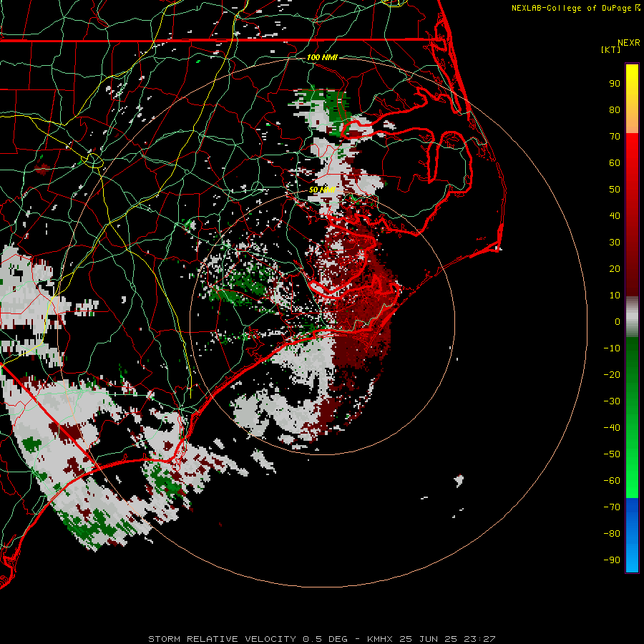Viewport: 644px width, 644px height.
Task: Click the -40 value on the velocity scale
Action: (612, 428)
